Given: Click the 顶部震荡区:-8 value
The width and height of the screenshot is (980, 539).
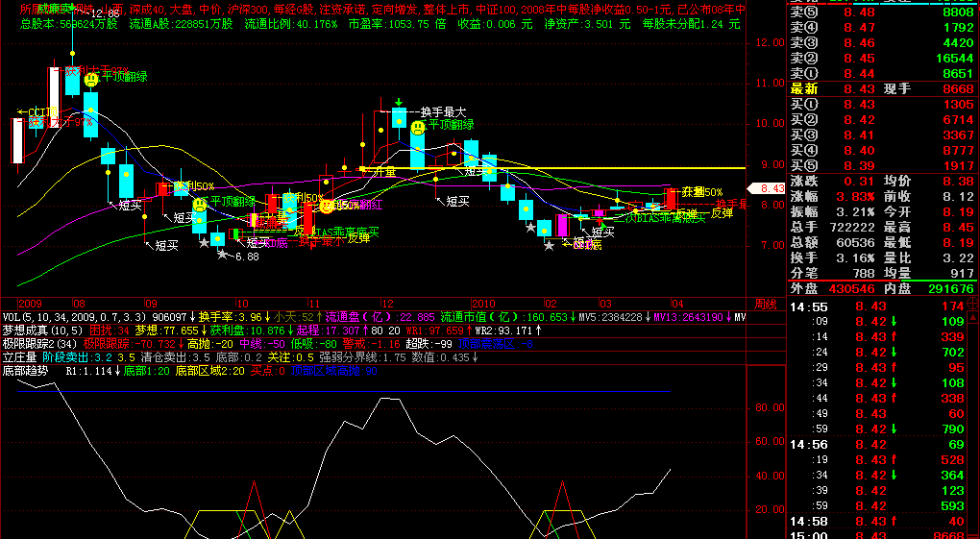Looking at the screenshot, I should pyautogui.click(x=496, y=343).
